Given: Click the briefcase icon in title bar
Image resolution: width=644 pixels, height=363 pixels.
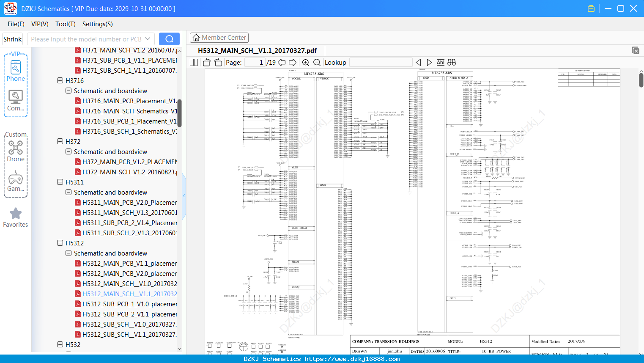Looking at the screenshot, I should tap(591, 8).
